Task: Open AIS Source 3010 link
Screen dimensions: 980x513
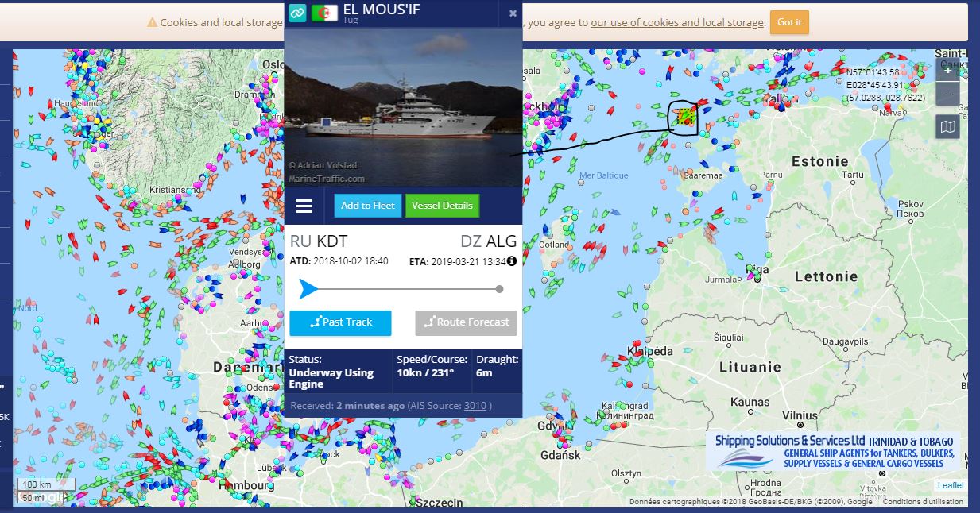Action: click(x=475, y=406)
